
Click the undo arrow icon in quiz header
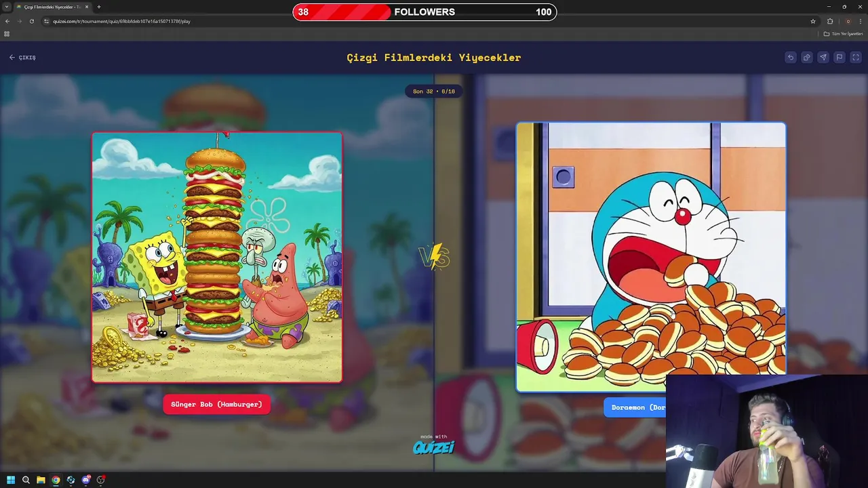coord(790,58)
